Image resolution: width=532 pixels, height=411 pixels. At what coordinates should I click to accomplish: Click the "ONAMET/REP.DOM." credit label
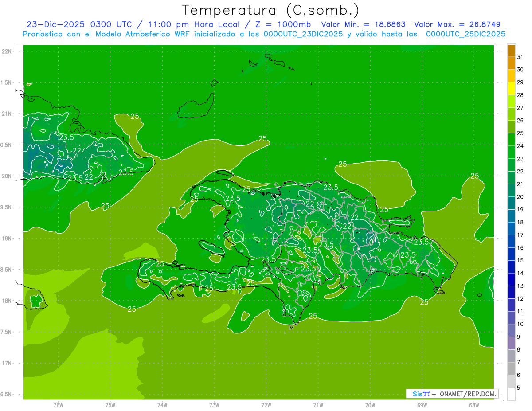pyautogui.click(x=467, y=394)
